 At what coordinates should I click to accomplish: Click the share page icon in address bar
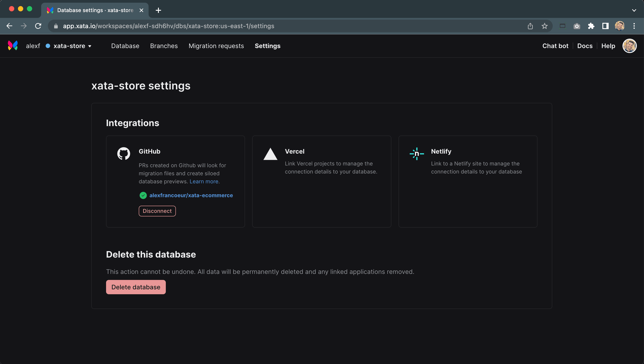coord(530,26)
